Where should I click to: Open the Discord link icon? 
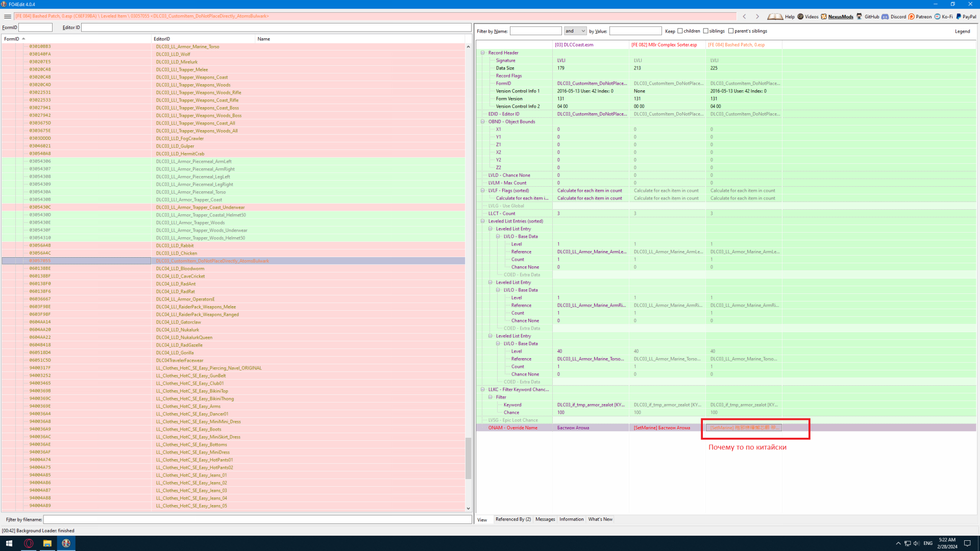pos(885,16)
